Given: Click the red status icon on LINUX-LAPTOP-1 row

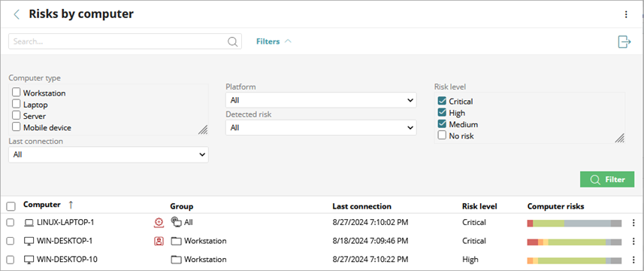Looking at the screenshot, I should coord(159,223).
